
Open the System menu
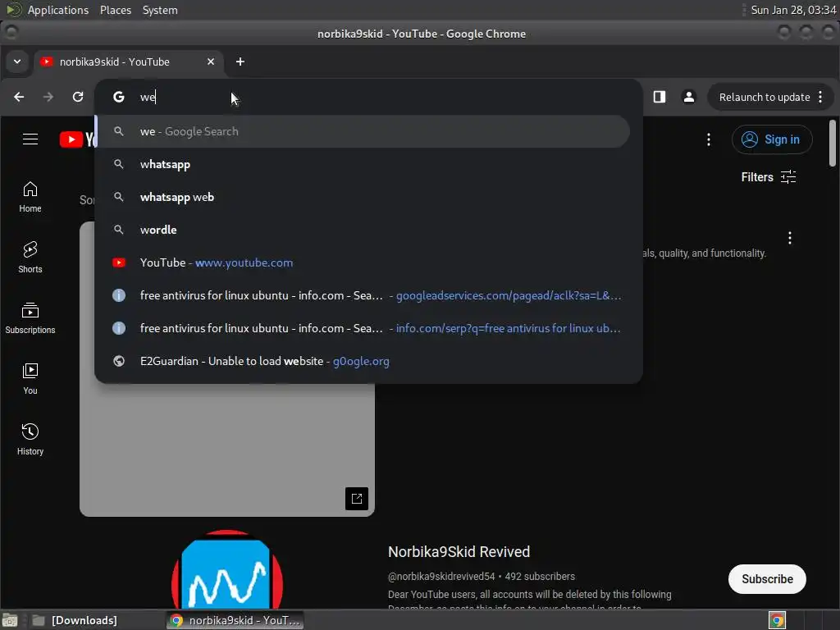coord(160,10)
